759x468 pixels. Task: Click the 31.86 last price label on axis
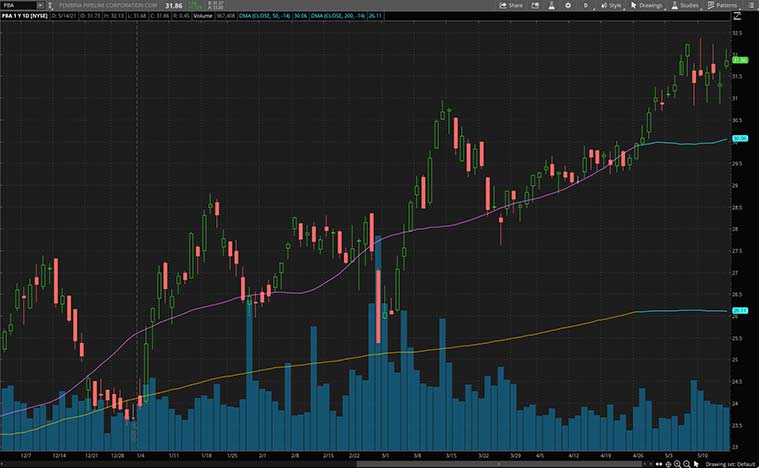click(741, 61)
